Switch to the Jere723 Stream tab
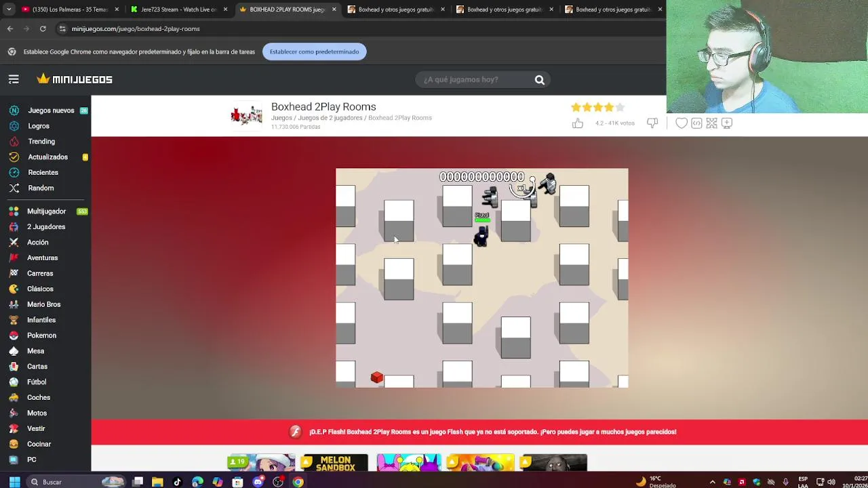 (x=178, y=9)
